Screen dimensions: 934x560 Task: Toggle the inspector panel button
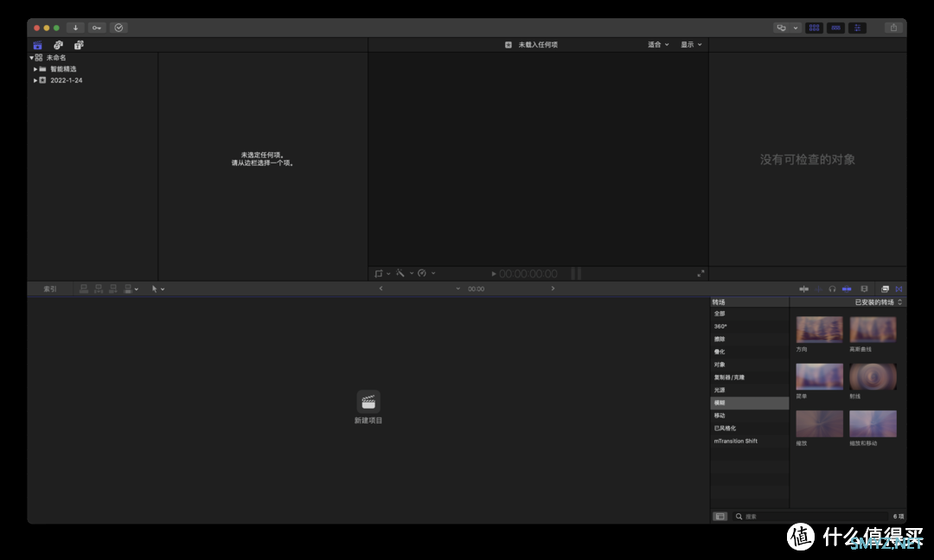coord(857,28)
